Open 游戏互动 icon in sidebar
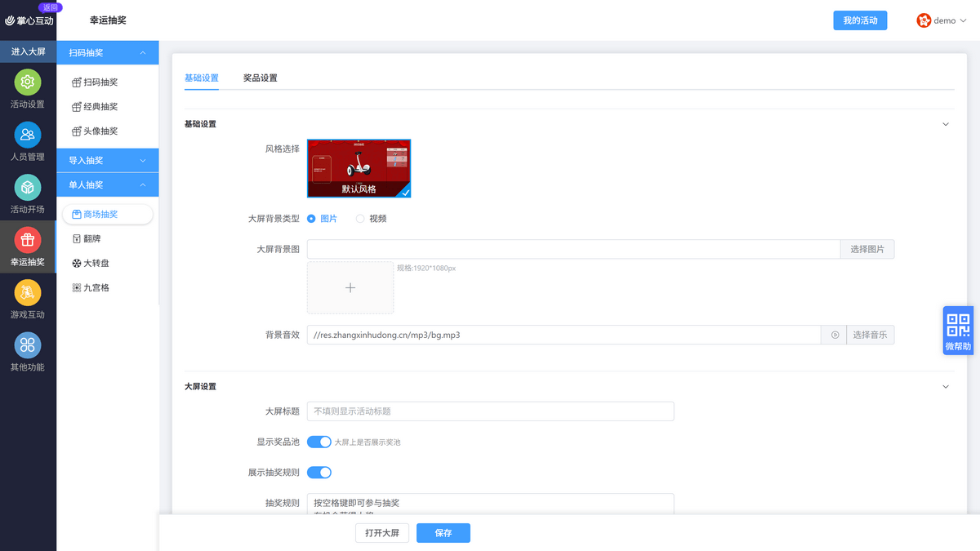 point(28,292)
